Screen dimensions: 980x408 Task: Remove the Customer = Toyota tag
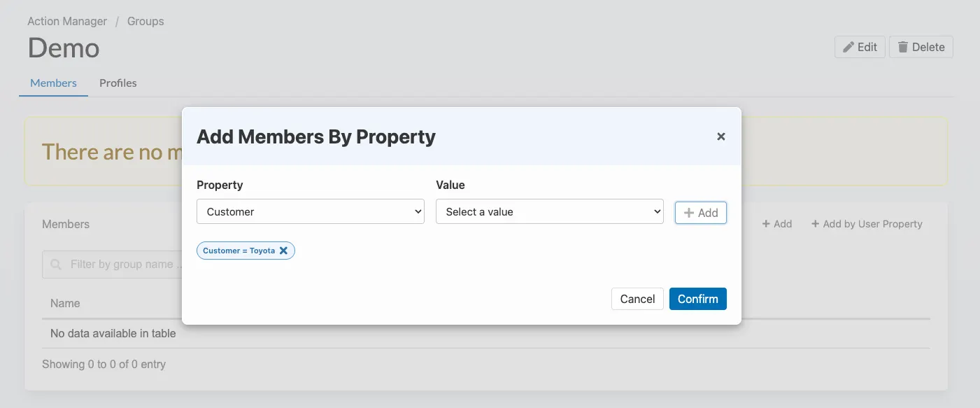(x=283, y=251)
